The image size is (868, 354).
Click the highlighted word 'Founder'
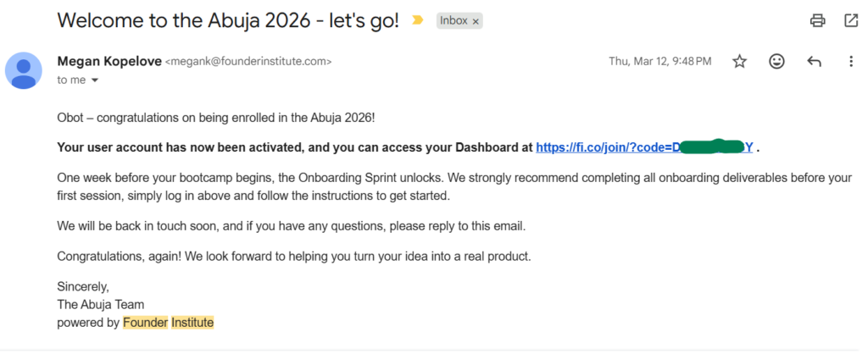pos(145,322)
